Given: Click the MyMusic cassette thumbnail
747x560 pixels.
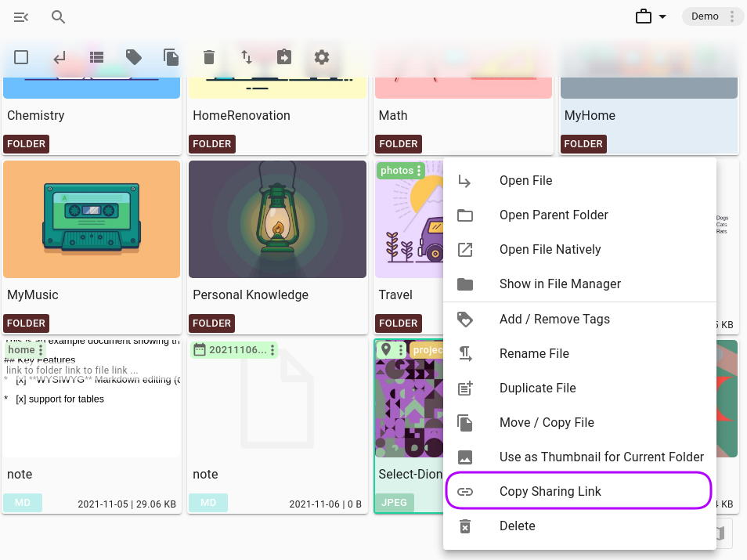Looking at the screenshot, I should click(x=92, y=219).
